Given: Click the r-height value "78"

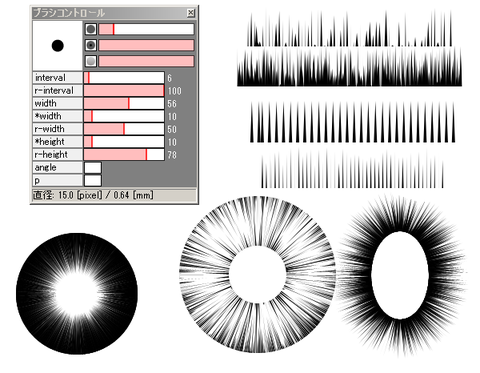Looking at the screenshot, I should 172,155.
